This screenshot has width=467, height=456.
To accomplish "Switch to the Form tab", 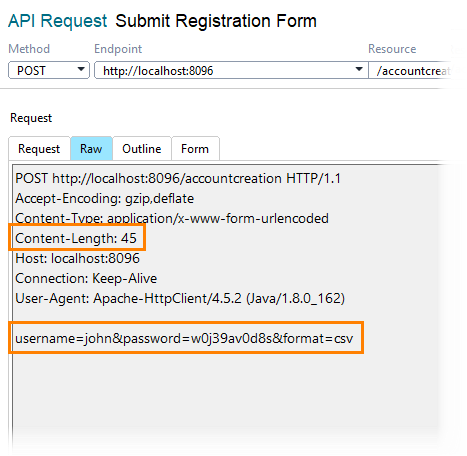I will pos(195,148).
